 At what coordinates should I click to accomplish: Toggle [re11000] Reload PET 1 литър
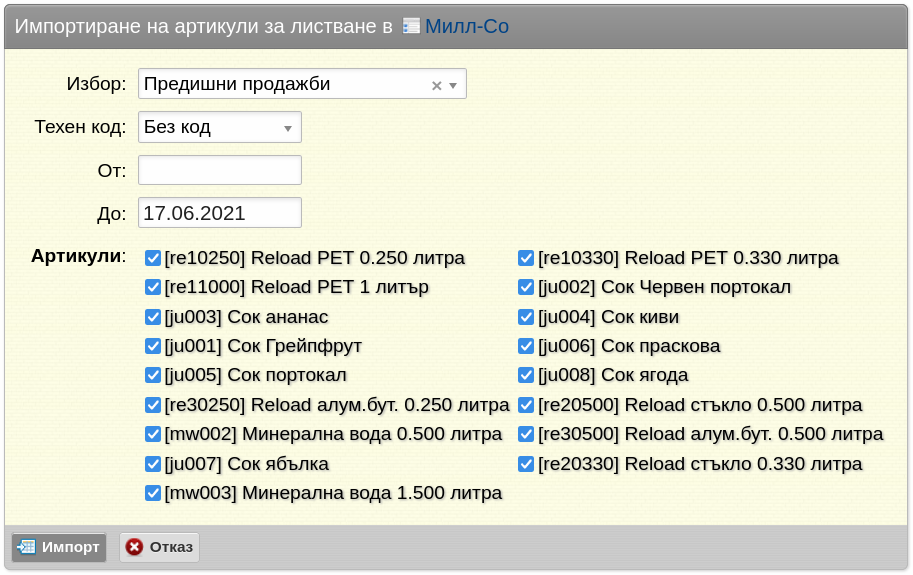(x=153, y=287)
